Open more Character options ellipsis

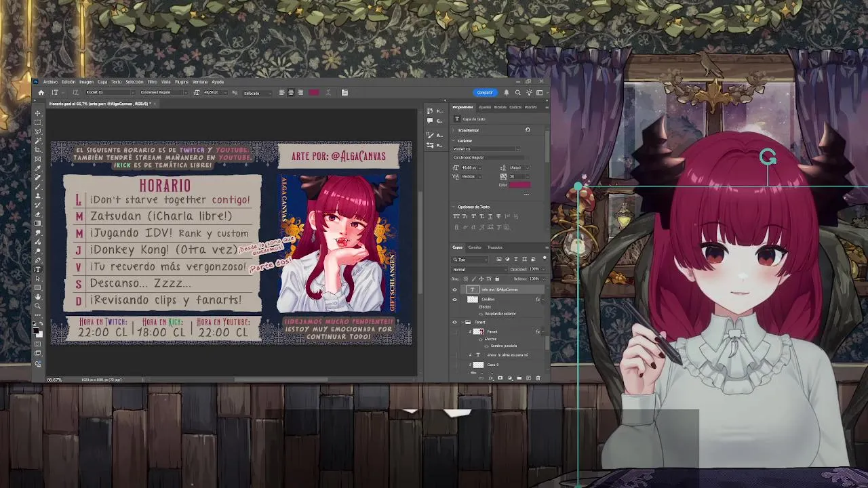click(526, 194)
